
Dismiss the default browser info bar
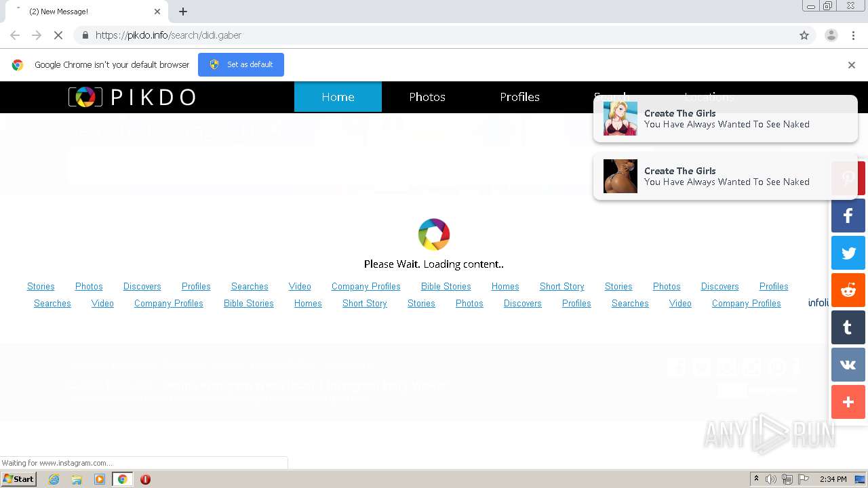(852, 65)
